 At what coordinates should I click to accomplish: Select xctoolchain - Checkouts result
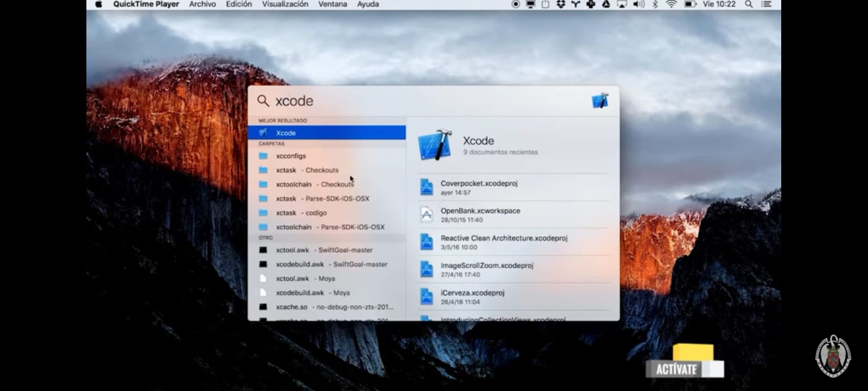coord(327,184)
